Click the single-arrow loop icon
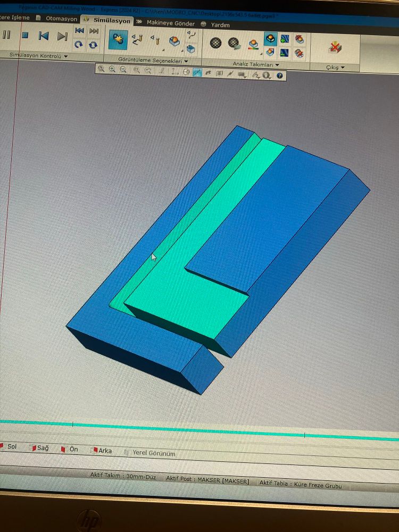The width and height of the screenshot is (399, 532). [x=79, y=45]
